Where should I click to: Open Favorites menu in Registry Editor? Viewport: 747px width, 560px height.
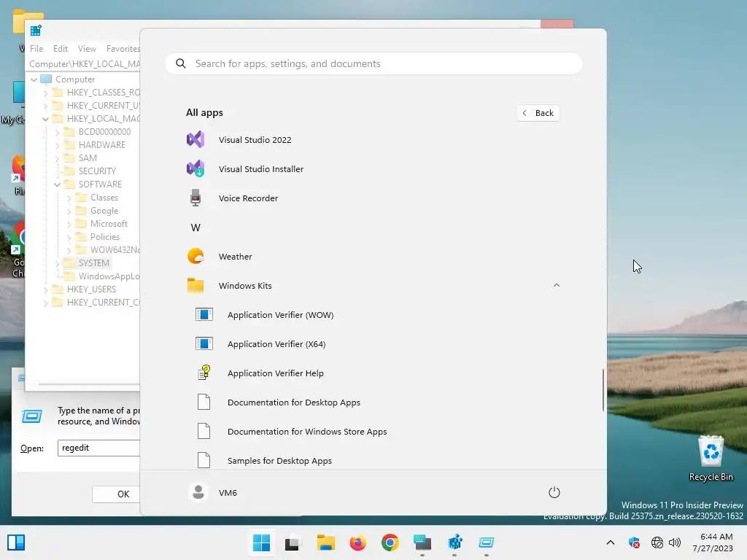(x=123, y=49)
